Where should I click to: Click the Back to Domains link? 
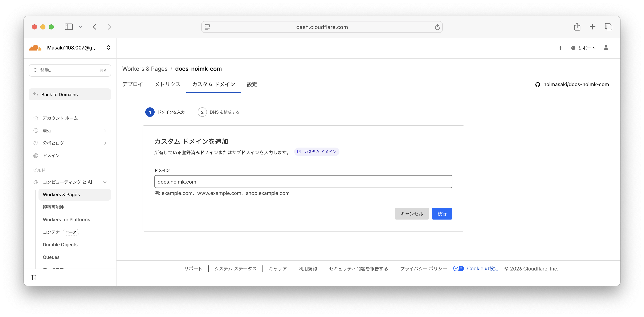click(x=59, y=94)
